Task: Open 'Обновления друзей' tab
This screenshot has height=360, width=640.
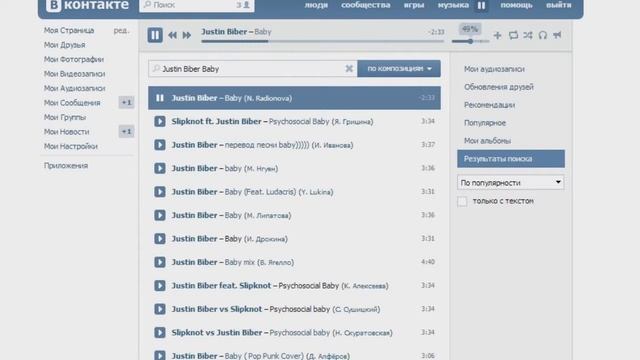Action: (x=499, y=87)
